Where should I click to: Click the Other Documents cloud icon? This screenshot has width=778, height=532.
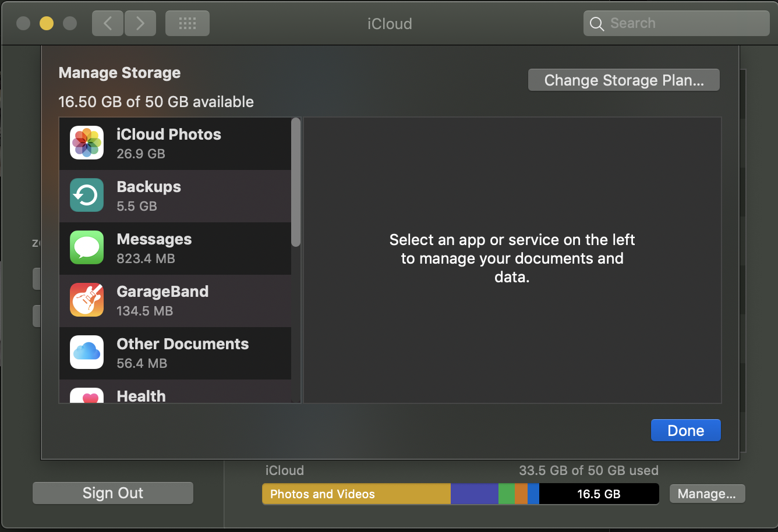(87, 352)
